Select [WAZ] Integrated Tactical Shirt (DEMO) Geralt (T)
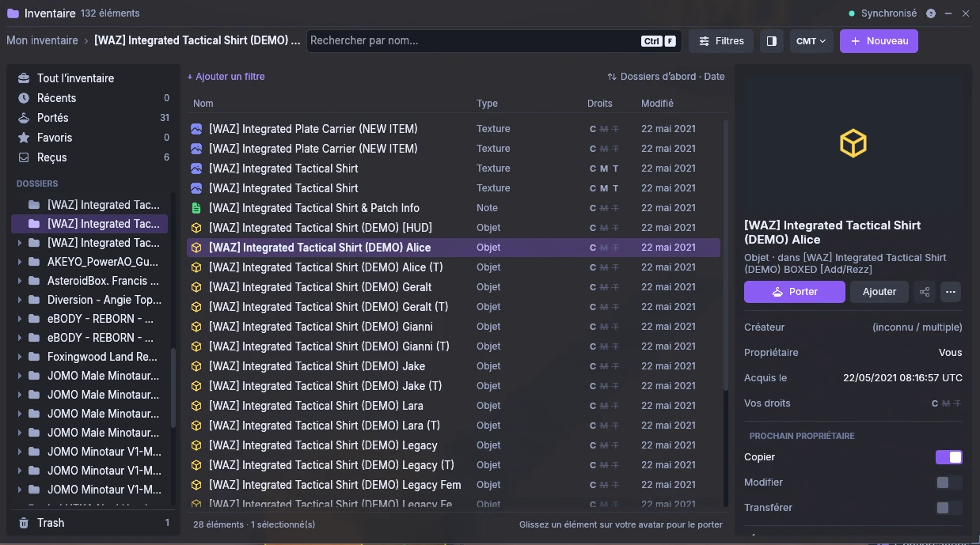980x545 pixels. (x=454, y=307)
